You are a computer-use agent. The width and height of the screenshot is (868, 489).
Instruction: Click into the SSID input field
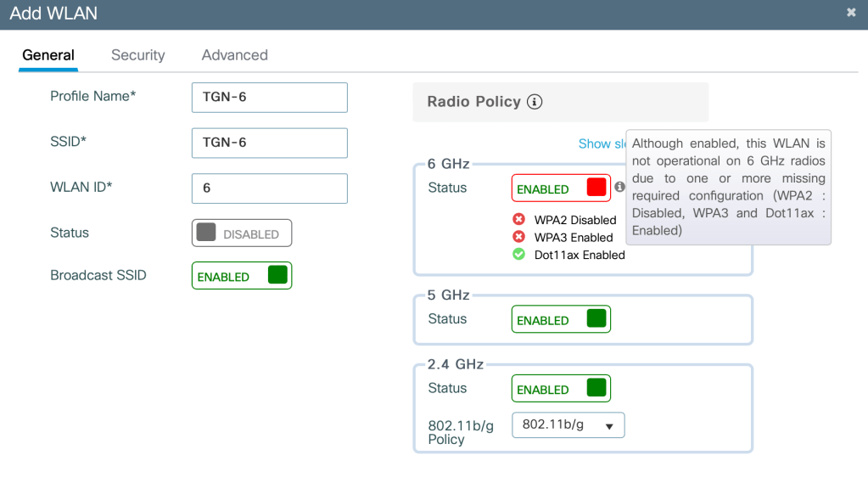pyautogui.click(x=270, y=143)
